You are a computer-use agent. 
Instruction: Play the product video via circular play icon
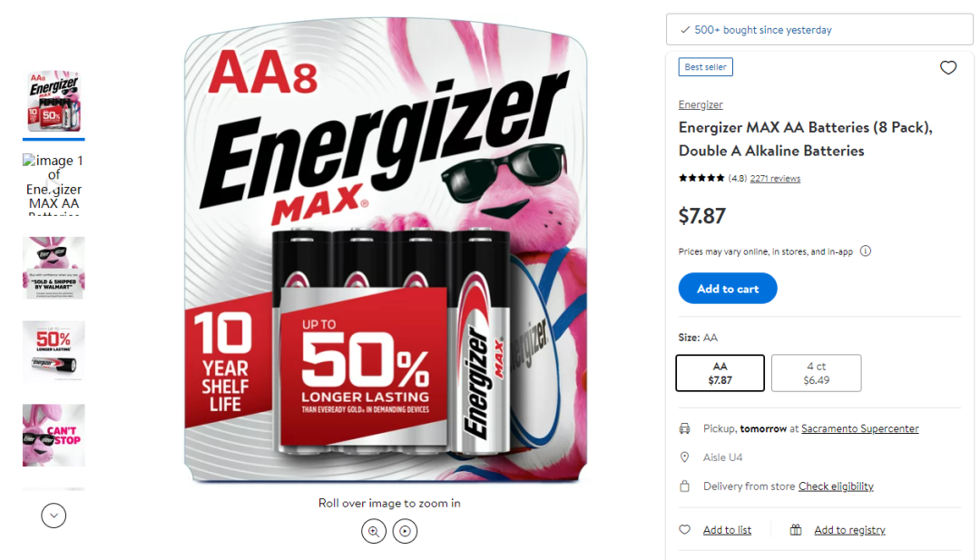coord(405,531)
